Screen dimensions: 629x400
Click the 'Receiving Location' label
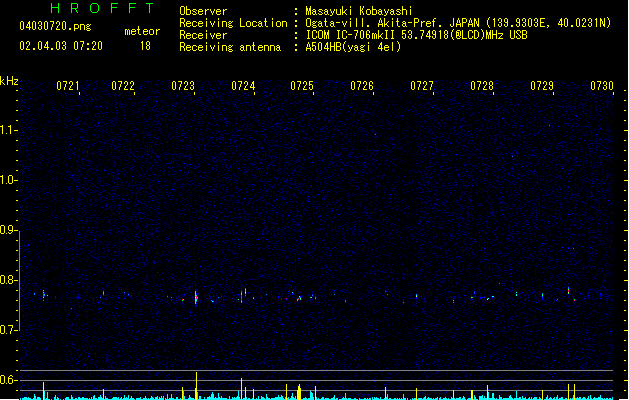pyautogui.click(x=233, y=23)
